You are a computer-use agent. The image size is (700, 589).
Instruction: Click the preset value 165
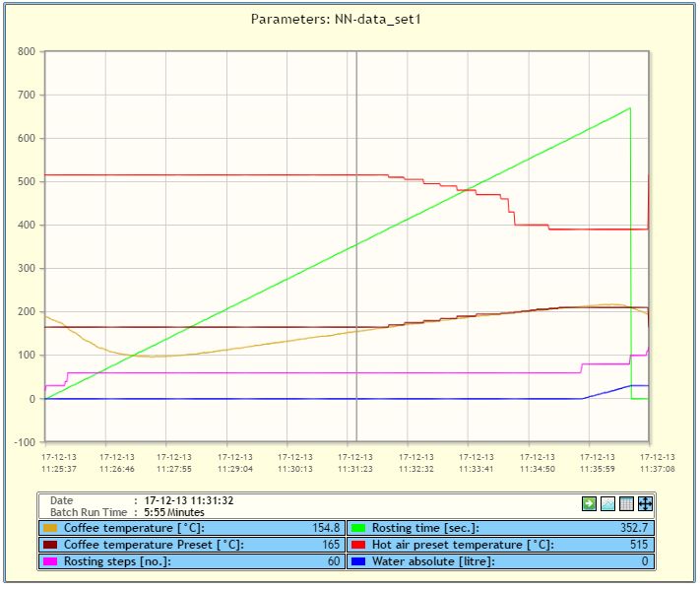click(331, 545)
